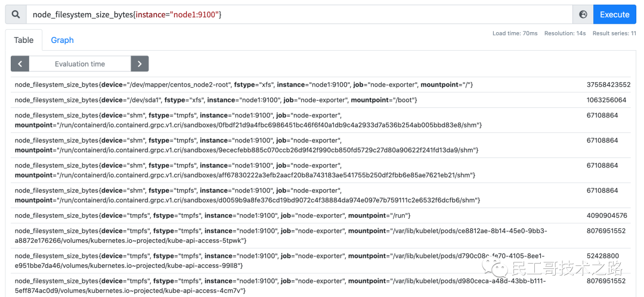Viewport: 644px width, 297px height.
Task: Select the tmpfs /run mountpoint row
Action: tap(321, 216)
